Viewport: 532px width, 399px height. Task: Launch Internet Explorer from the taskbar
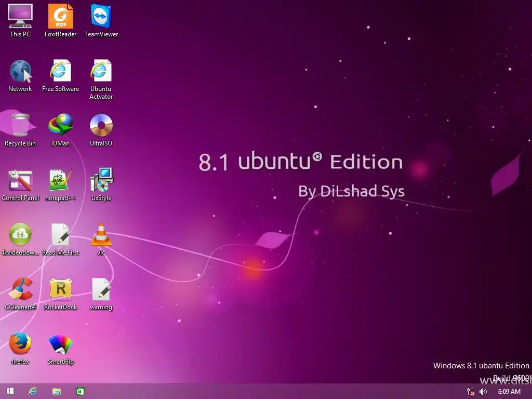33,392
